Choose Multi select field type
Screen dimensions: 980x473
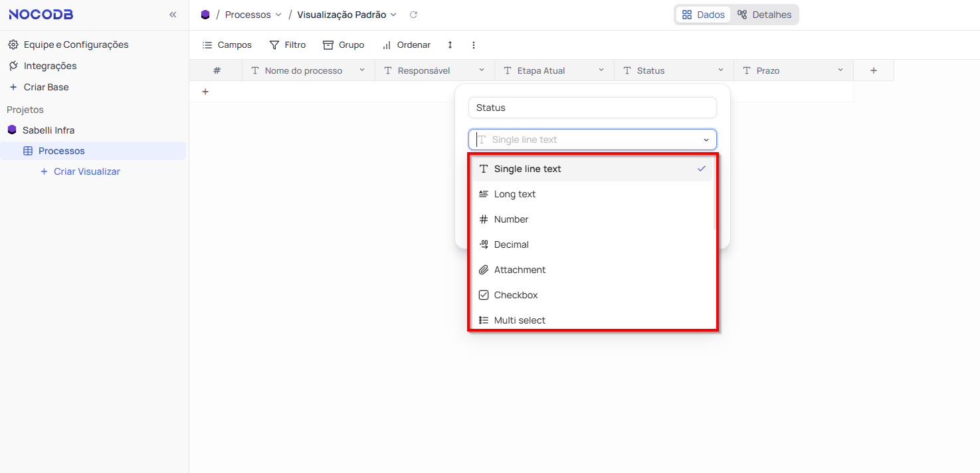(520, 320)
